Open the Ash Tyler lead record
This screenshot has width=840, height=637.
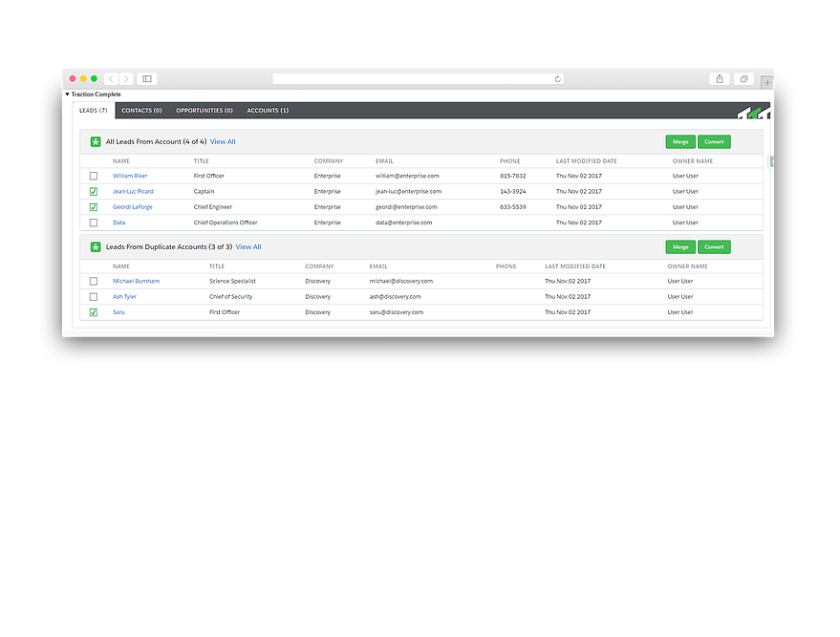point(124,296)
